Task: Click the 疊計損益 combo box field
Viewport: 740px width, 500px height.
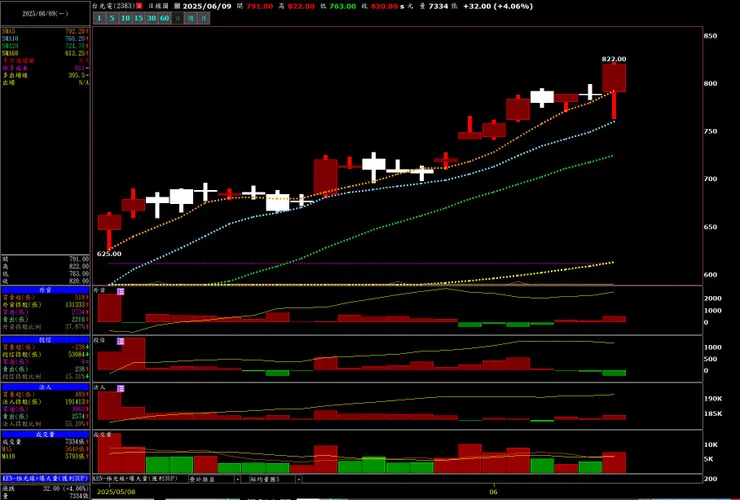Action: (x=214, y=479)
